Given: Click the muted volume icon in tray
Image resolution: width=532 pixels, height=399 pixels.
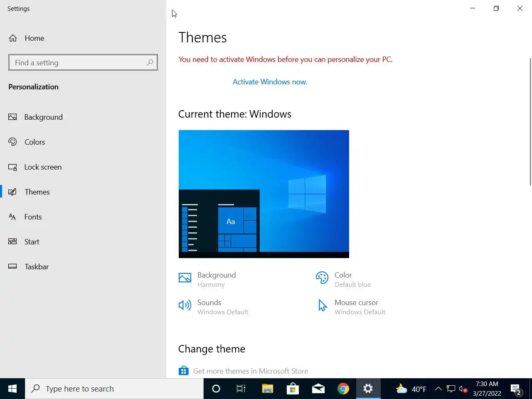Looking at the screenshot, I should (463, 389).
